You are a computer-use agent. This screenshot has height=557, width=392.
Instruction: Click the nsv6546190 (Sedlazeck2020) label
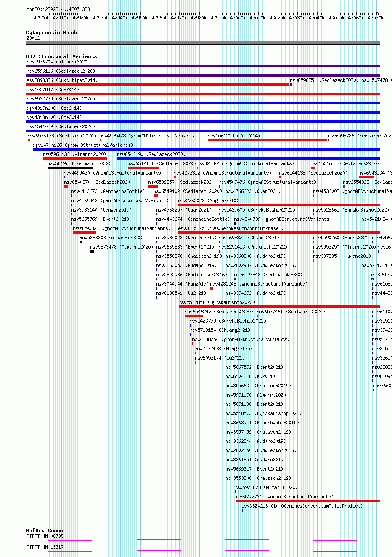tap(151, 154)
